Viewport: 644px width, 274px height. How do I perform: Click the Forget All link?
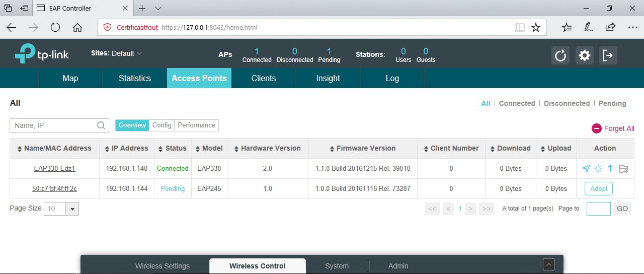[x=619, y=128]
